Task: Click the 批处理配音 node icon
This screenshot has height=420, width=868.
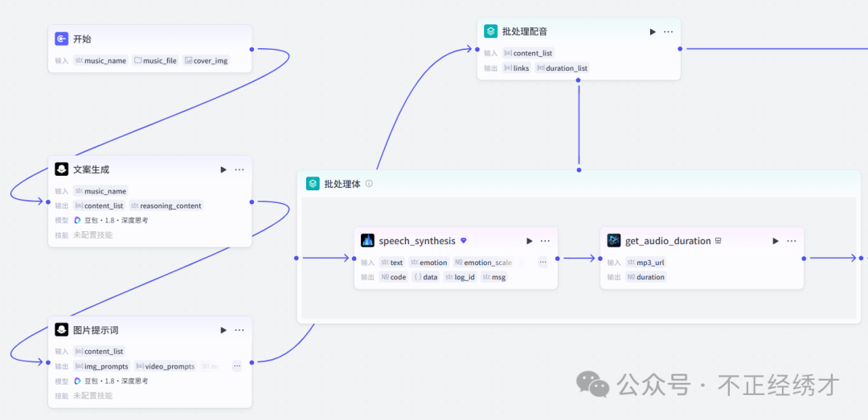Action: pos(491,31)
